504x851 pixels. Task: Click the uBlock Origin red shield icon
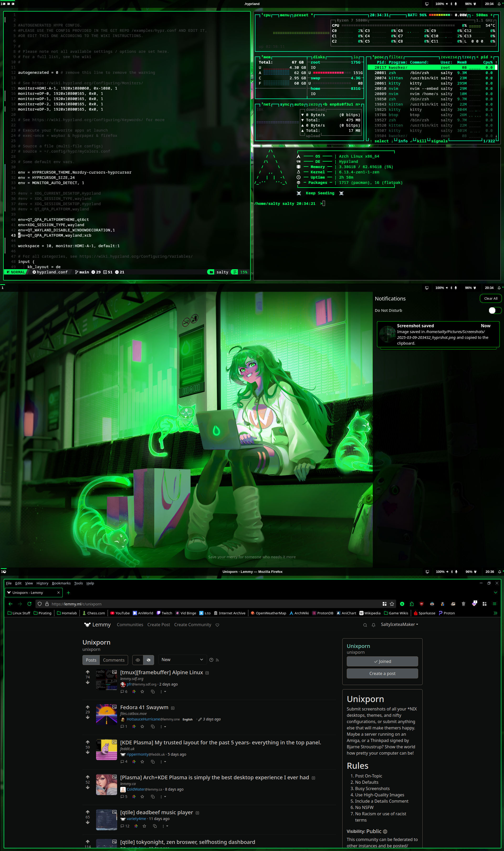422,604
